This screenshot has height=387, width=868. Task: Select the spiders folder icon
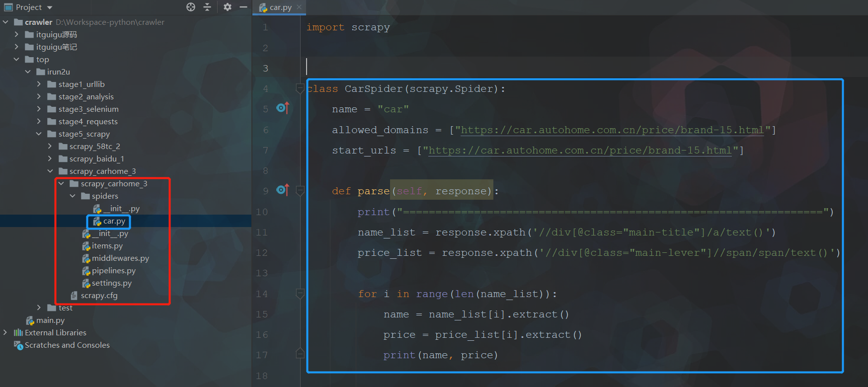tap(85, 196)
